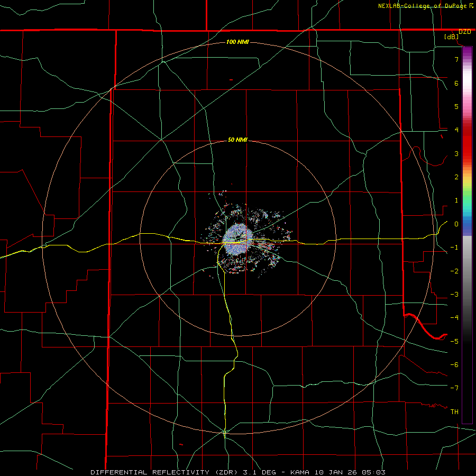Select the -4 scale value label
This screenshot has width=476, height=476.
454,318
